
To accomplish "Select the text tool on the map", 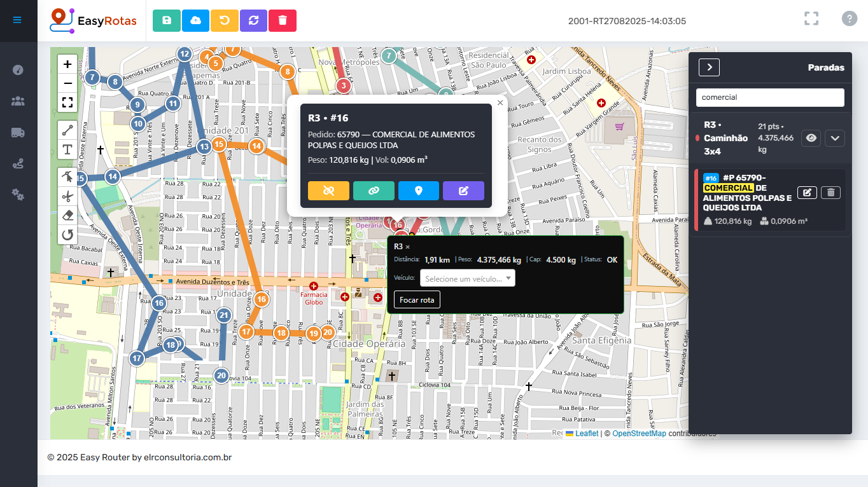I will pos(67,150).
